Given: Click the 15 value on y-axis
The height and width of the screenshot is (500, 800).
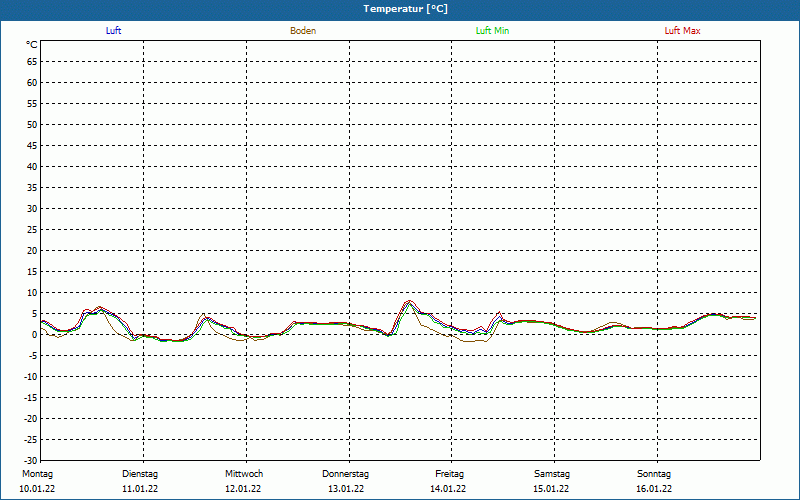Looking at the screenshot, I should coord(32,272).
